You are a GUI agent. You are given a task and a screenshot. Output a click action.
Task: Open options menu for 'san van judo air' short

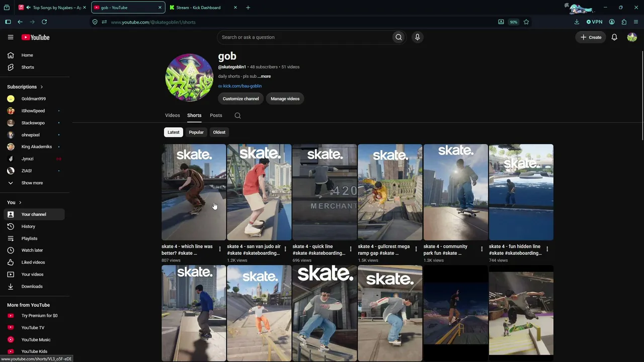click(x=285, y=249)
